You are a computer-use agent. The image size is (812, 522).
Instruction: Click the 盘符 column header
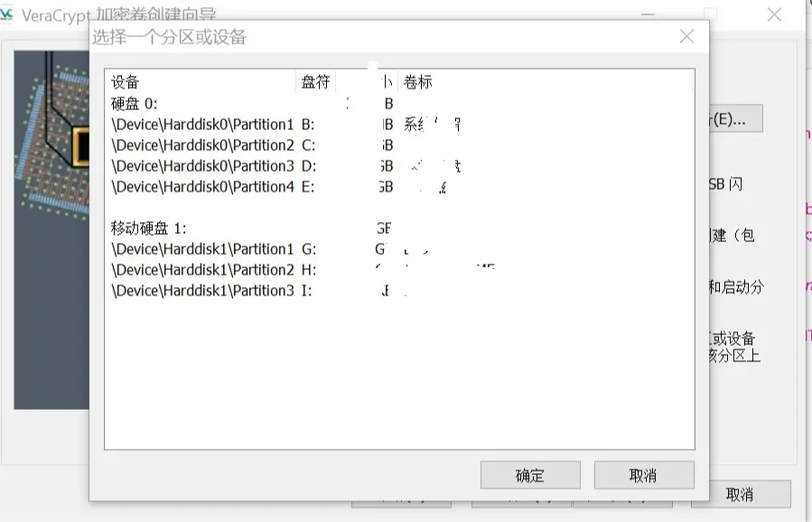click(x=316, y=82)
